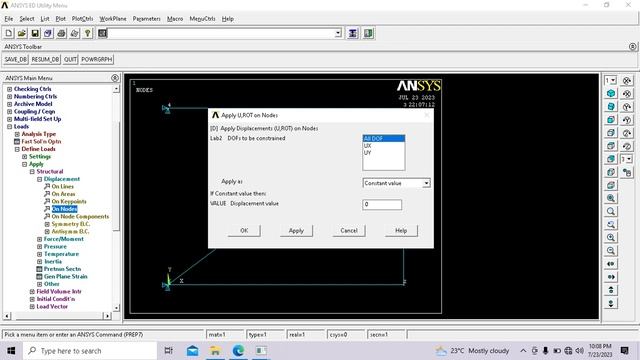Viewport: 640px width, 360px height.
Task: Open the rotation increment dropdown showing 1
Action: pos(627,159)
